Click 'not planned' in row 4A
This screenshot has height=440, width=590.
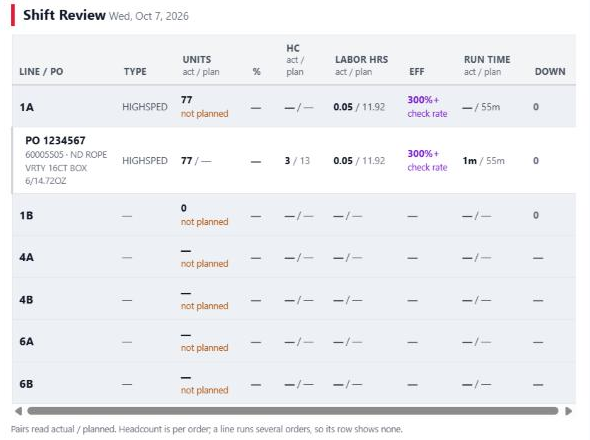click(x=205, y=264)
